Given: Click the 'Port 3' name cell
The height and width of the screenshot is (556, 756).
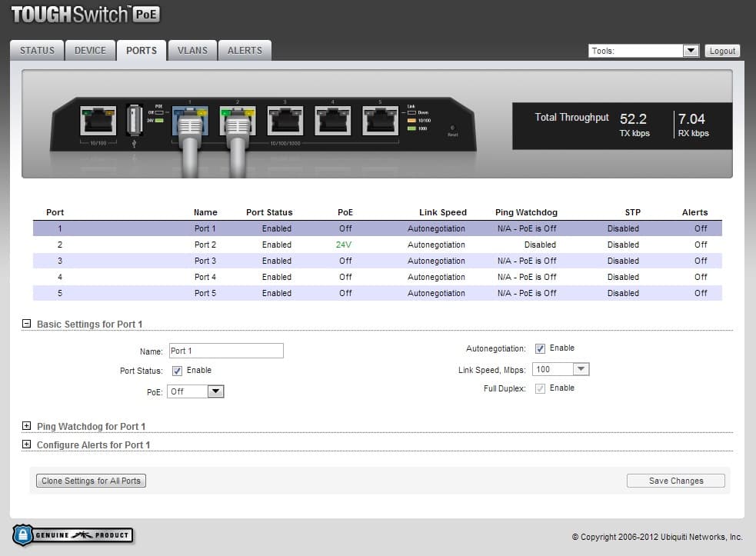Looking at the screenshot, I should [x=205, y=261].
